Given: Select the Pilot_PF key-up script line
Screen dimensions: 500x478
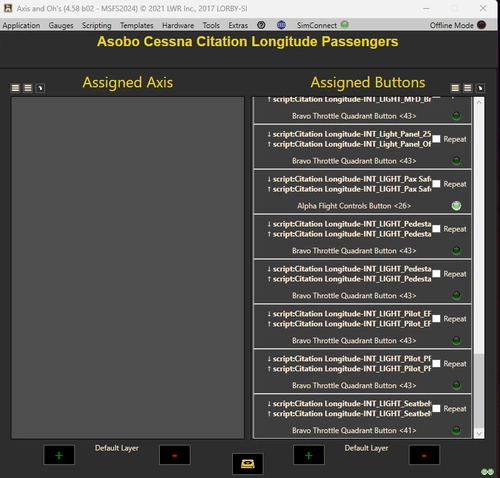Looking at the screenshot, I should tap(349, 369).
